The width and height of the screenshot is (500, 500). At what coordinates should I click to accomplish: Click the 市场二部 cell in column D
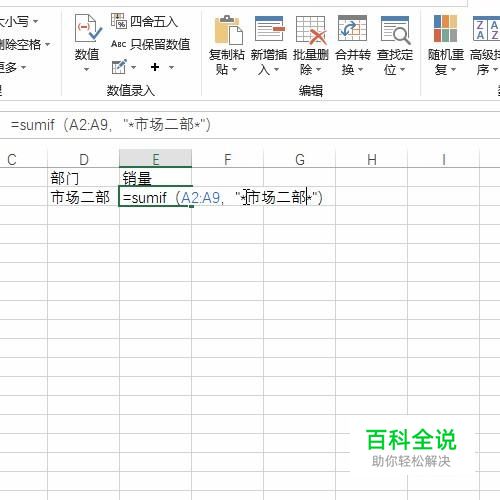[x=83, y=197]
